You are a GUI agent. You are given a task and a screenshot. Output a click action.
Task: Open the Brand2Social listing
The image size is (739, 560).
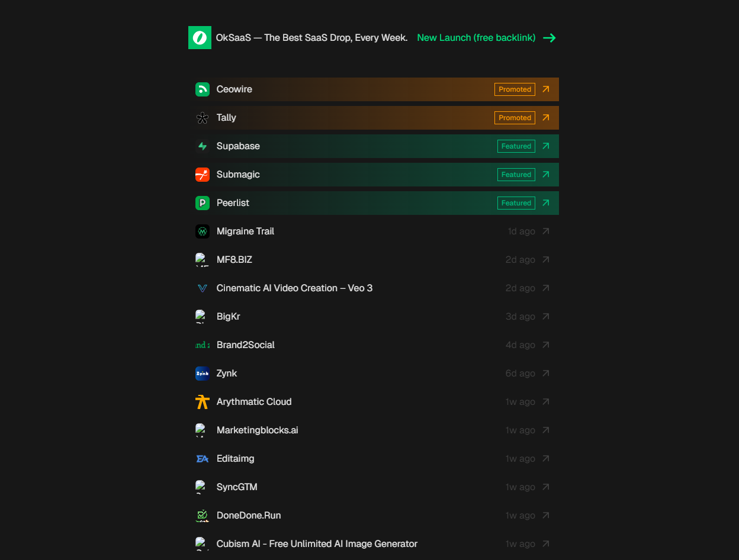tap(246, 345)
